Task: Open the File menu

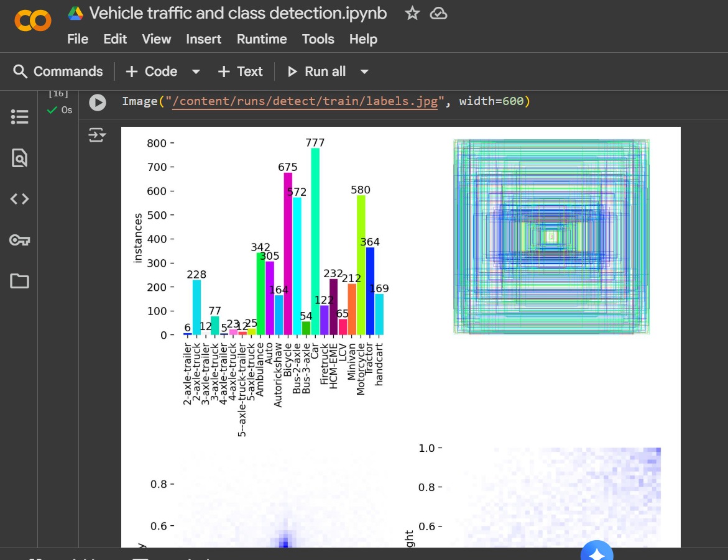Action: tap(77, 39)
